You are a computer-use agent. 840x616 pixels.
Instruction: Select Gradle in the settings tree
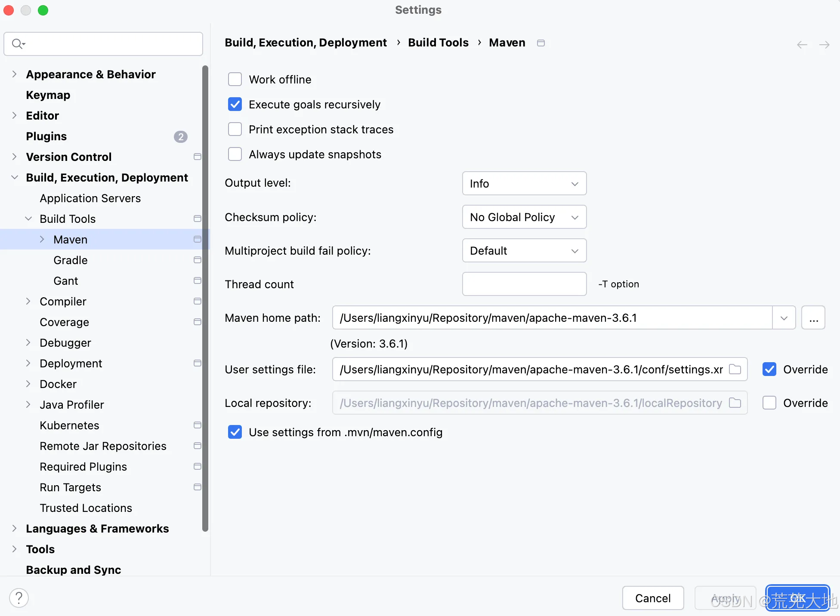[71, 260]
